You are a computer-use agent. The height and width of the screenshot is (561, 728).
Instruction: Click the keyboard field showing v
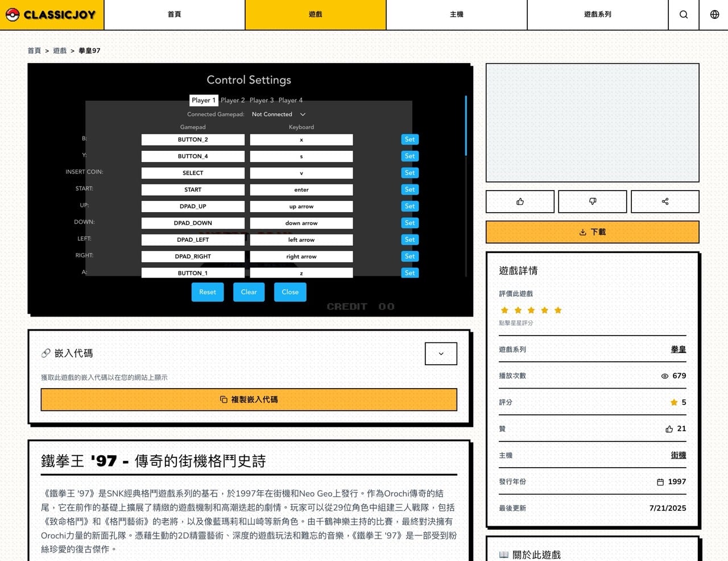click(301, 173)
